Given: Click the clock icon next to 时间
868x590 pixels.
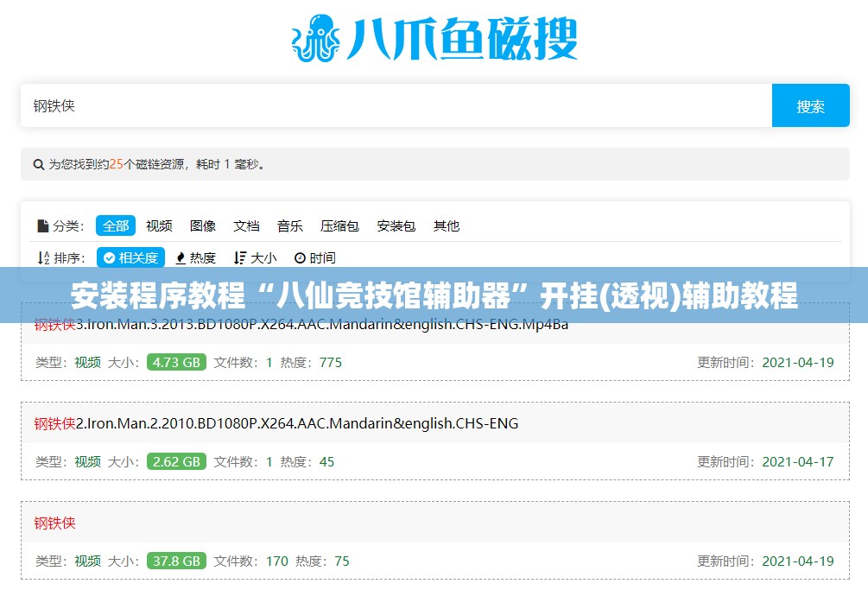Looking at the screenshot, I should coord(300,258).
